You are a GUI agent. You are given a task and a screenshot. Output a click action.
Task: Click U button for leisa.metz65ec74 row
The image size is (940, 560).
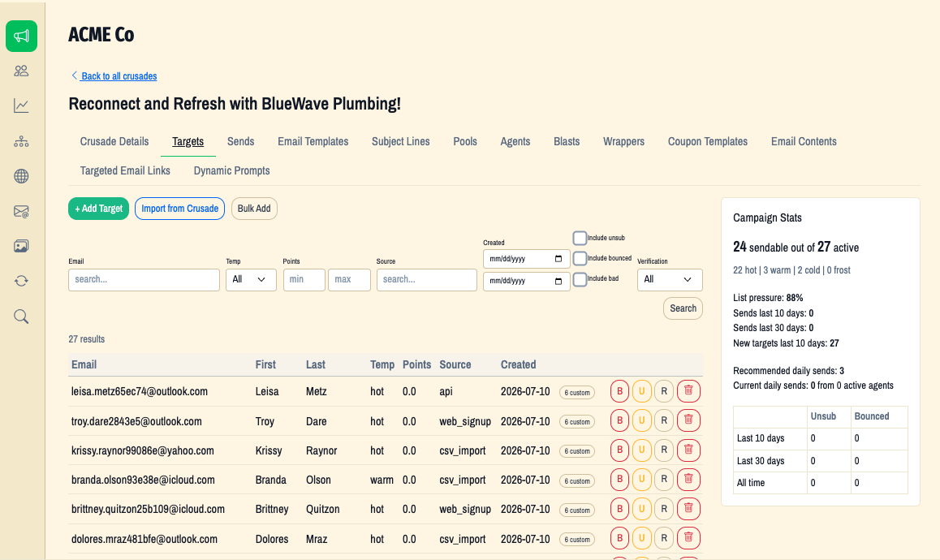pos(642,391)
